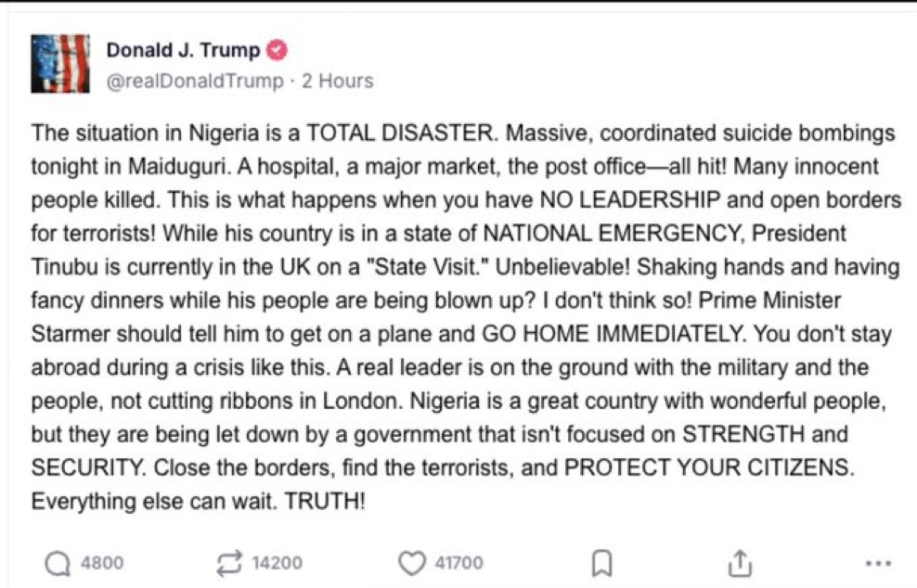This screenshot has width=917, height=588.
Task: Click the reply speech bubble icon
Action: pyautogui.click(x=58, y=563)
